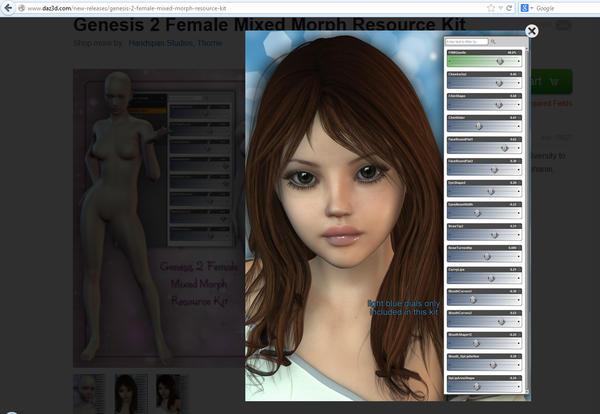This screenshot has height=414, width=600.
Task: Close the lightbox with the X button
Action: (531, 31)
